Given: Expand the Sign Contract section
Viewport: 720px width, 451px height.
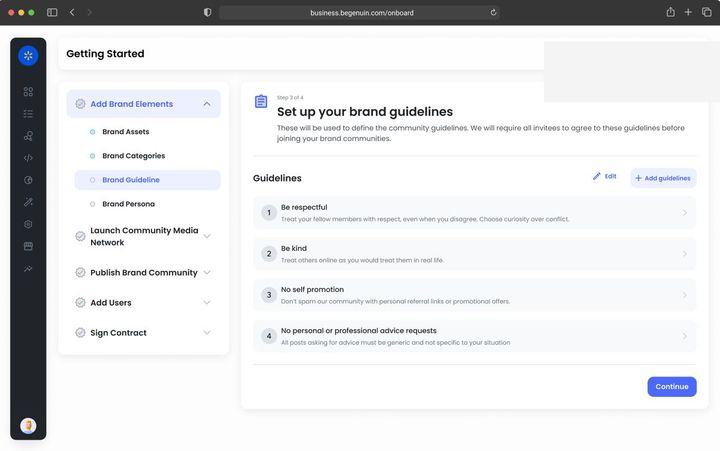Looking at the screenshot, I should pyautogui.click(x=207, y=333).
